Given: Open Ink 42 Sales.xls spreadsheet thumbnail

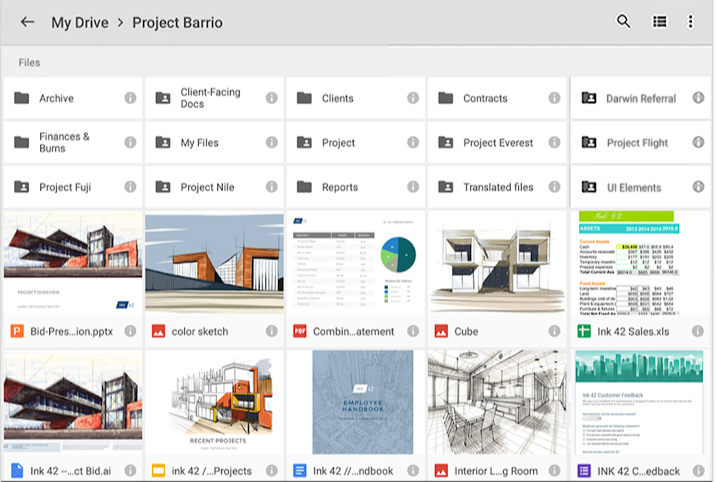Looking at the screenshot, I should [641, 263].
